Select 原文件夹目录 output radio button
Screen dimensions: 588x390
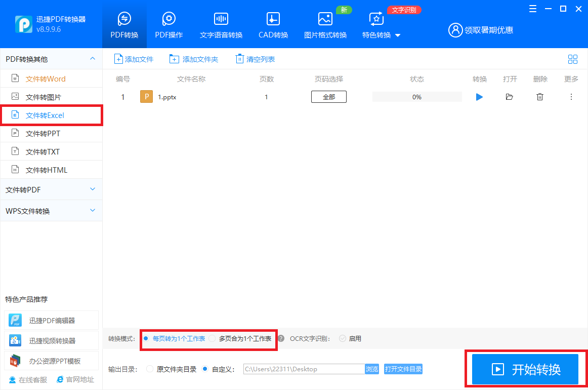pyautogui.click(x=150, y=369)
